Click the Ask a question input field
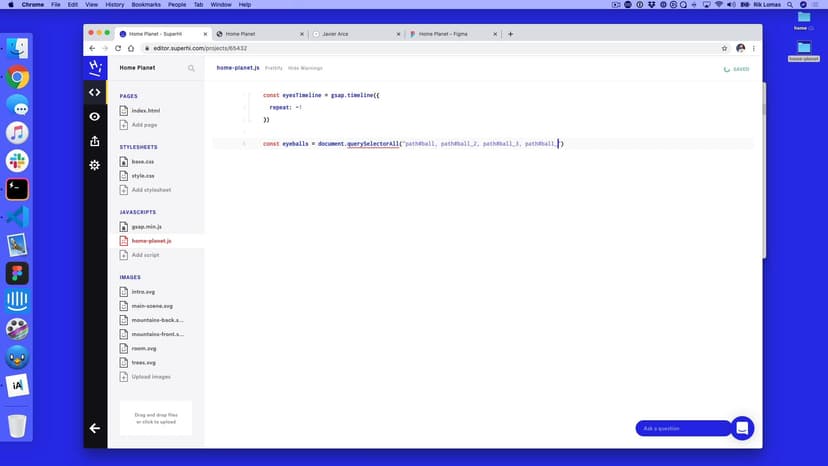Image resolution: width=828 pixels, height=466 pixels. pyautogui.click(x=682, y=428)
